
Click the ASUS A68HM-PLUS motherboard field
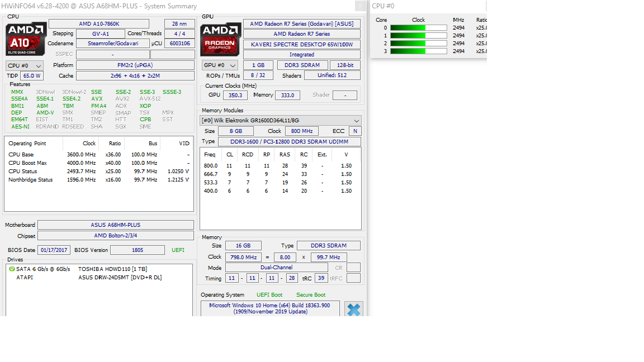(116, 225)
